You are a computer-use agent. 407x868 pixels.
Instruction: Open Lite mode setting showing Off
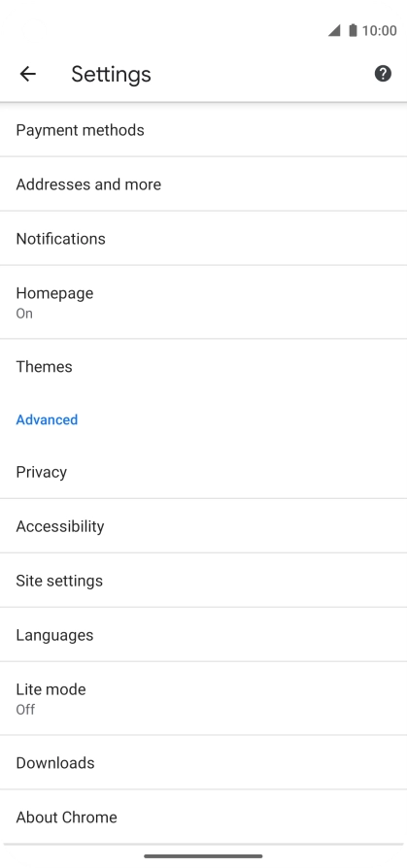(203, 699)
